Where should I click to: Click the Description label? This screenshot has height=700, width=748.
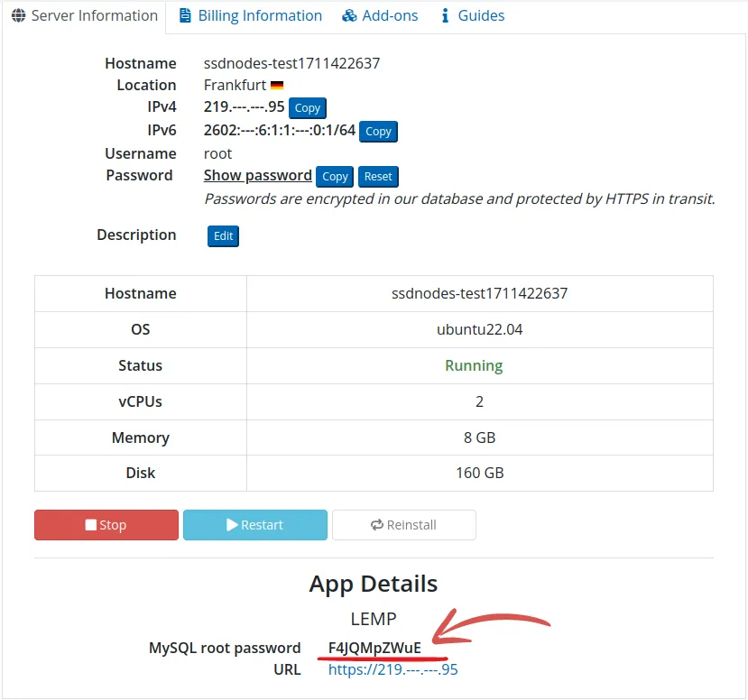point(136,235)
